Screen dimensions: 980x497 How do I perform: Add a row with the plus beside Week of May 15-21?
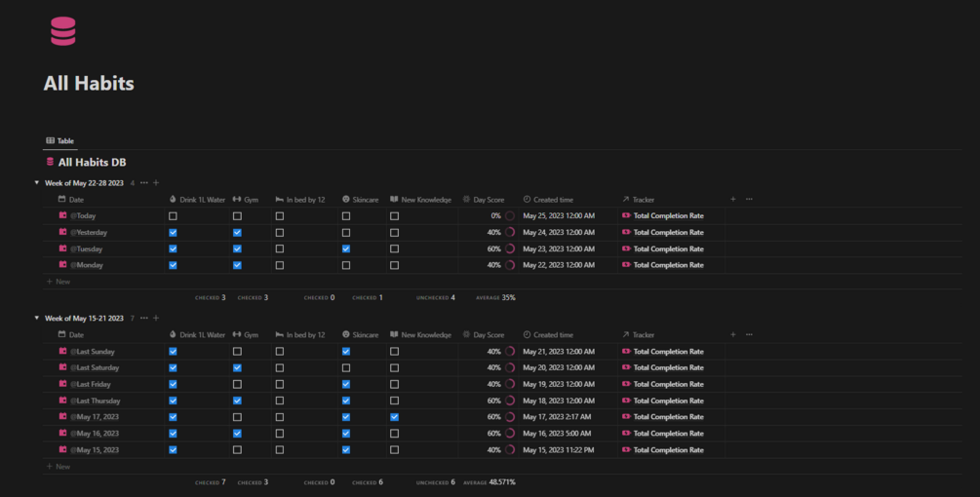pos(156,318)
